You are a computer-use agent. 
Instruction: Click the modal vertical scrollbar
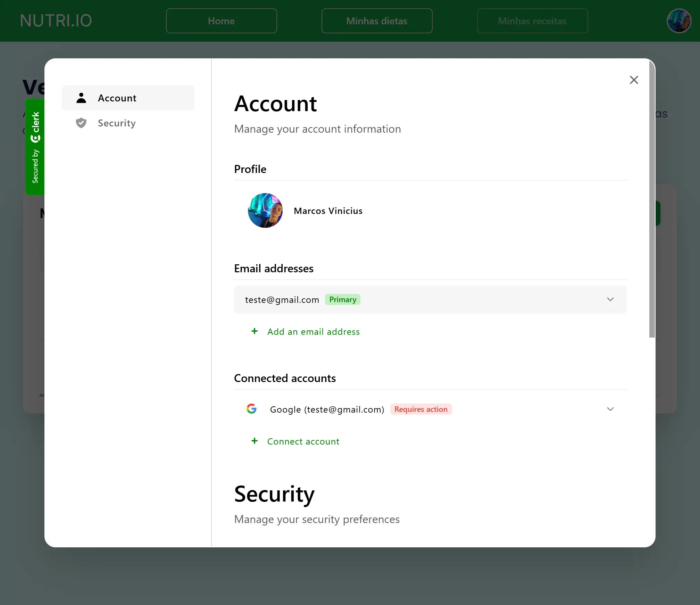click(x=652, y=200)
